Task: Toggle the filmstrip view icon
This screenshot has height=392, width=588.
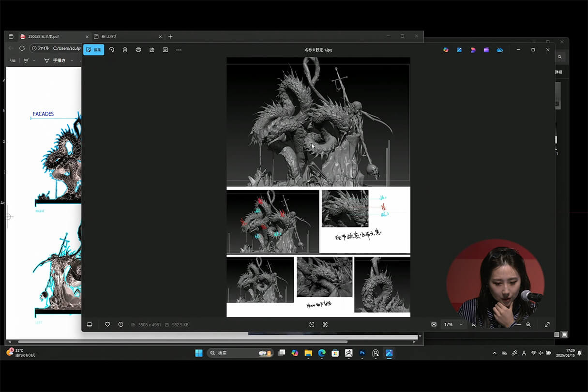Action: [90, 324]
